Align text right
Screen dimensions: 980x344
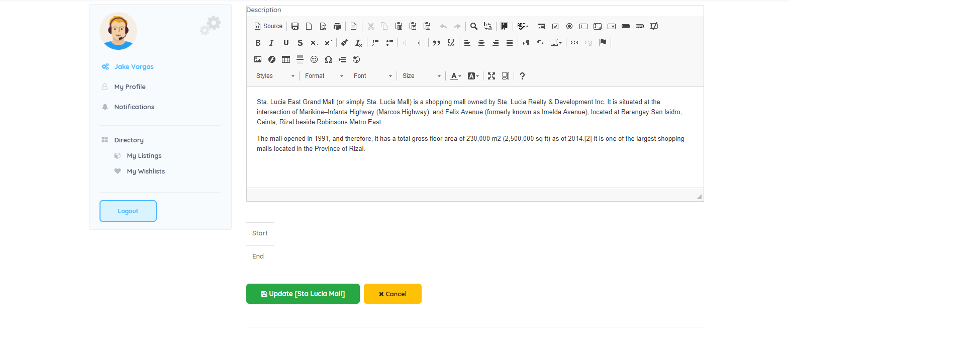(496, 43)
